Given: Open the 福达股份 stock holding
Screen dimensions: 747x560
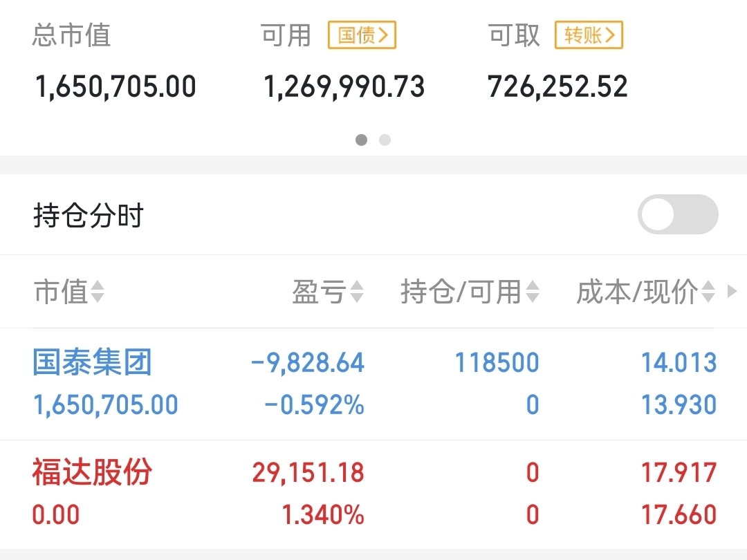Looking at the screenshot, I should (x=93, y=472).
